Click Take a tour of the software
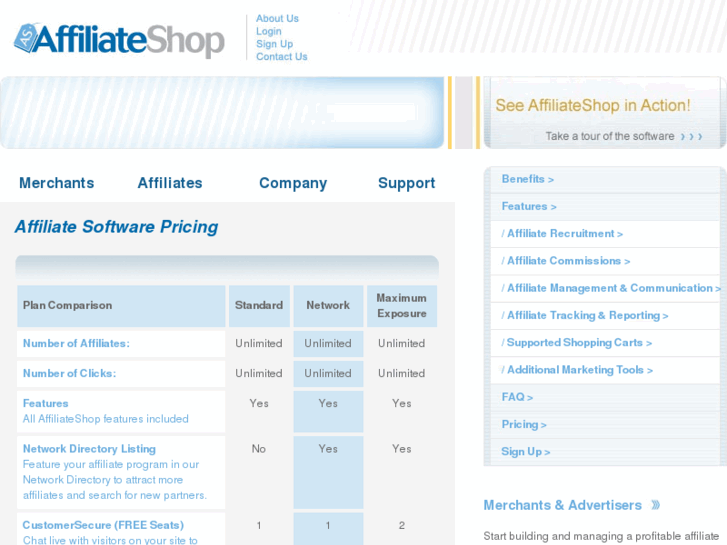 click(610, 136)
